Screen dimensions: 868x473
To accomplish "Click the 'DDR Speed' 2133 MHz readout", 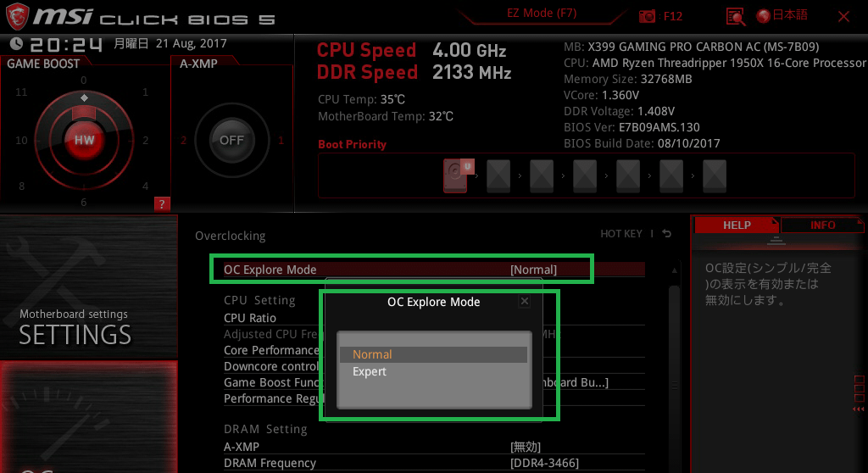I will (414, 73).
